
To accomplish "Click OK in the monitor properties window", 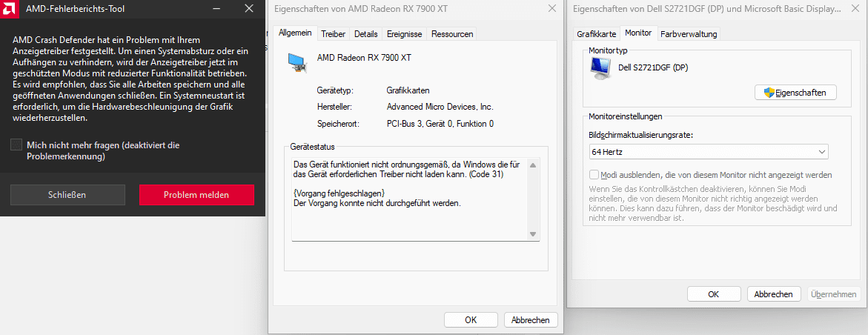I will pyautogui.click(x=714, y=294).
